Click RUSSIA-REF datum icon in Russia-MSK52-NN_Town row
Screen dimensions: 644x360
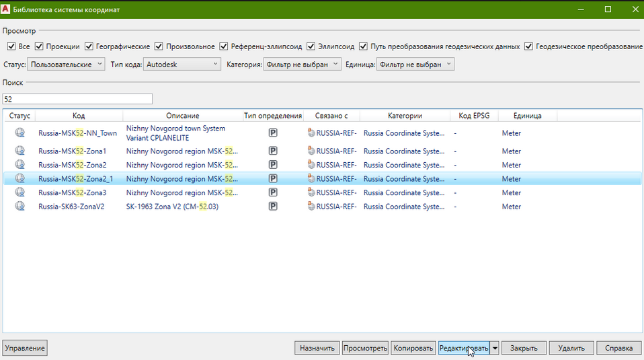pos(311,133)
